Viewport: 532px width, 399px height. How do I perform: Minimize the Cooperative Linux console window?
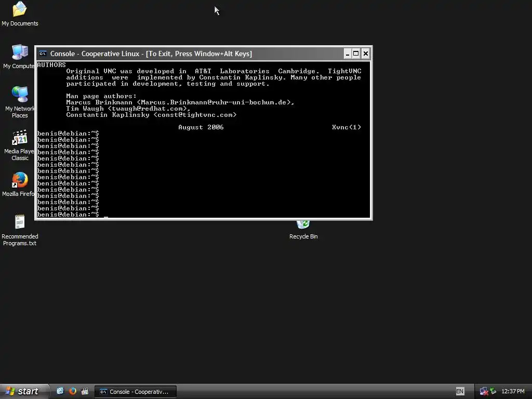347,54
